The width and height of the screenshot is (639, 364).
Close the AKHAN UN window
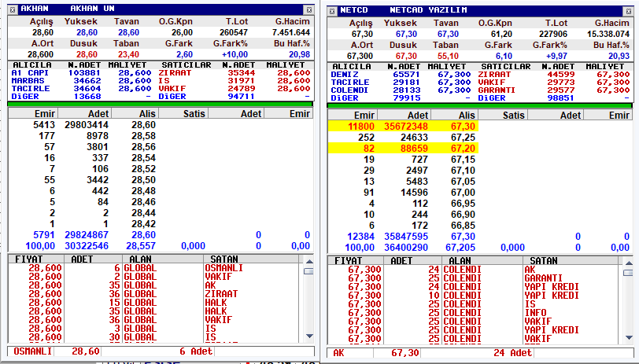point(309,9)
